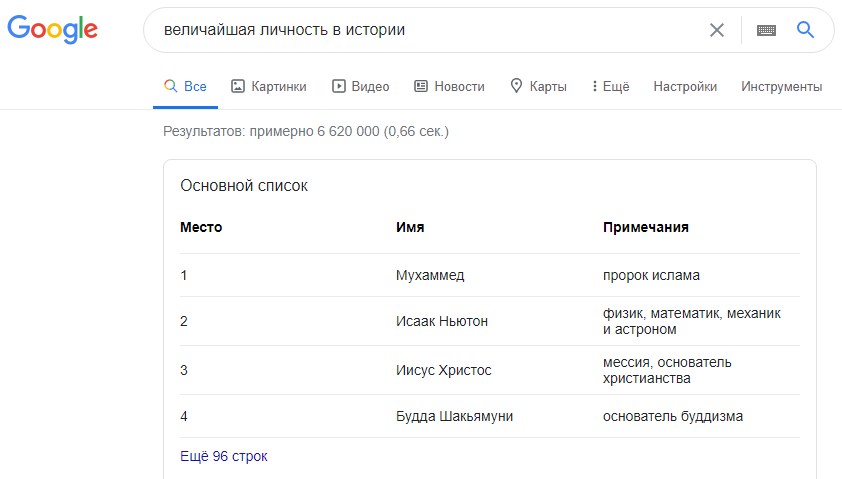Click the 'Имя' column header
The height and width of the screenshot is (479, 842).
410,227
